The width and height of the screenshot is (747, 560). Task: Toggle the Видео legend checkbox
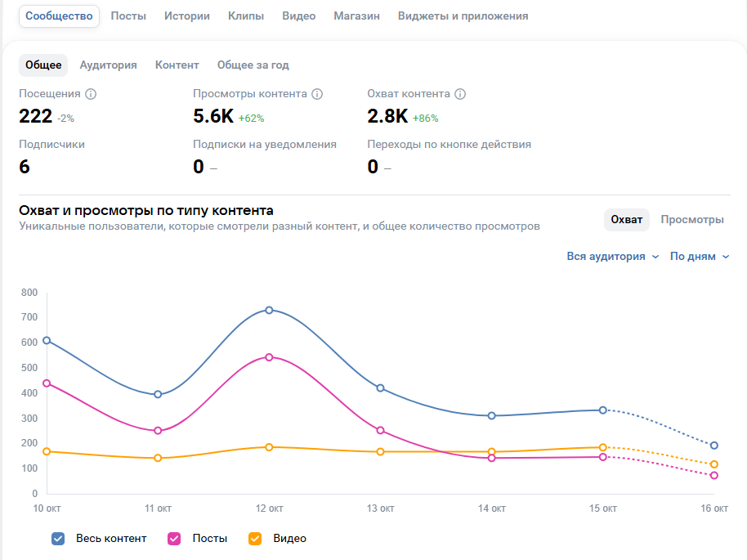coord(254,538)
